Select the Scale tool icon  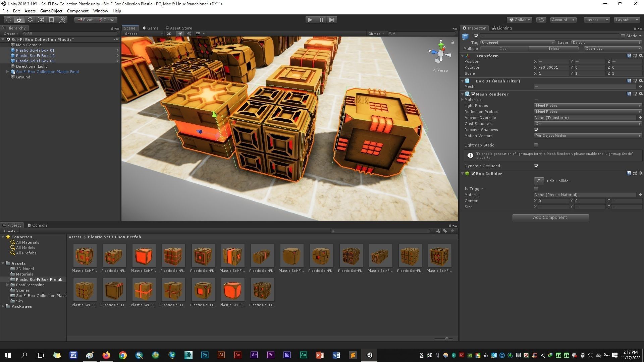coord(41,20)
